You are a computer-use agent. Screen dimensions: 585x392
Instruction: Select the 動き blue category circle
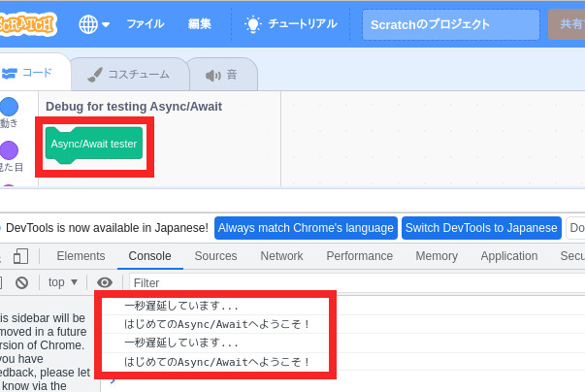tap(9, 107)
